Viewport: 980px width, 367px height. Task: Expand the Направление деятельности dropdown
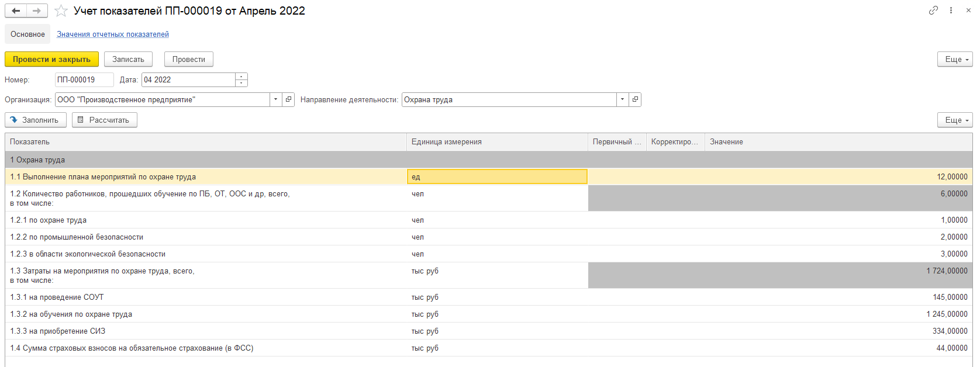[622, 99]
